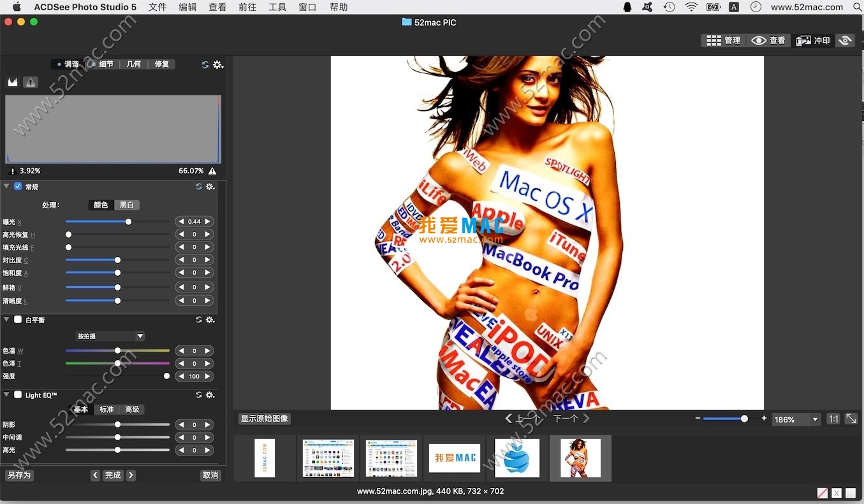Set zoom to 1:1 actual size
The height and width of the screenshot is (504, 864).
tap(833, 419)
